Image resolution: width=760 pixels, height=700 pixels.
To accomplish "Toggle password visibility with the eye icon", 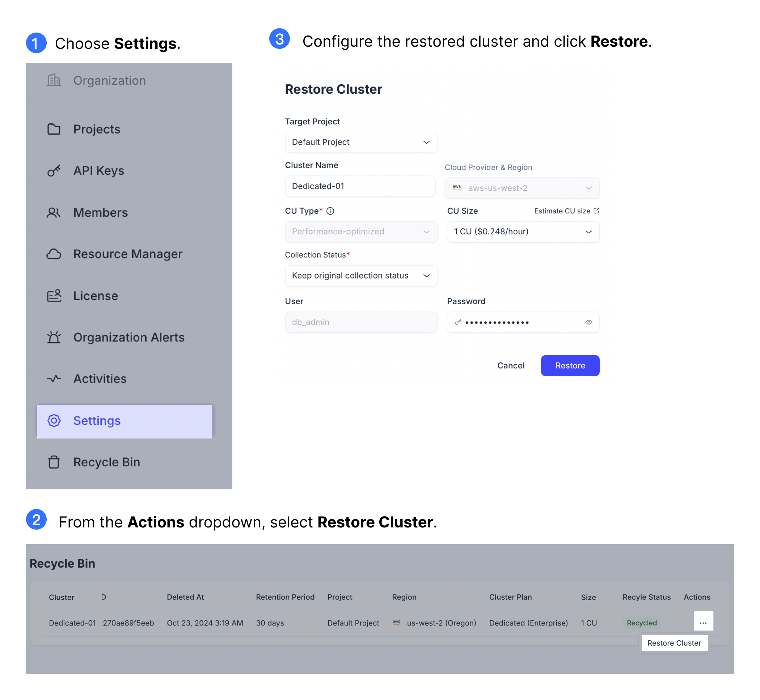I will pyautogui.click(x=589, y=322).
